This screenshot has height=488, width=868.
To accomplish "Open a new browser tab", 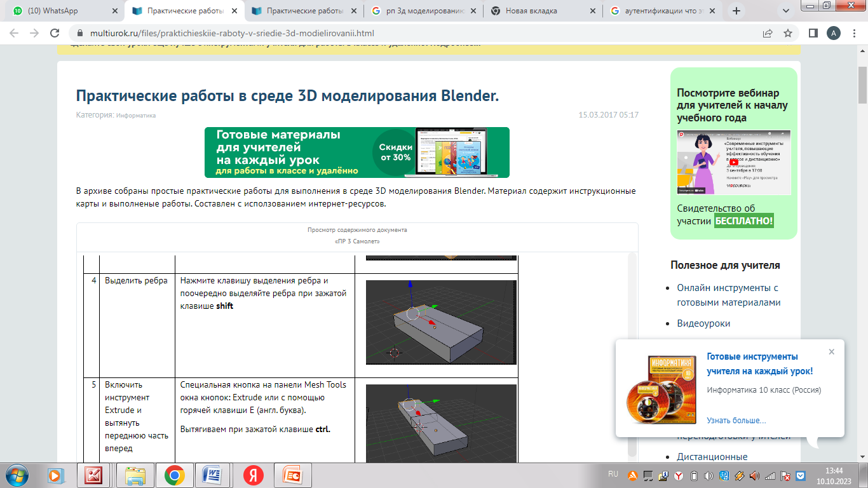I will (736, 11).
